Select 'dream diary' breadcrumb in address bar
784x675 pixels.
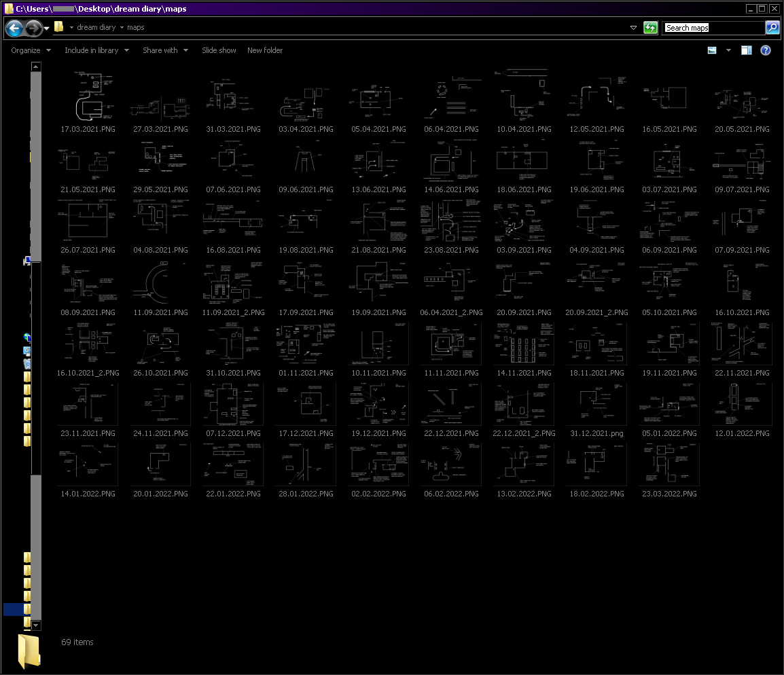[x=96, y=27]
